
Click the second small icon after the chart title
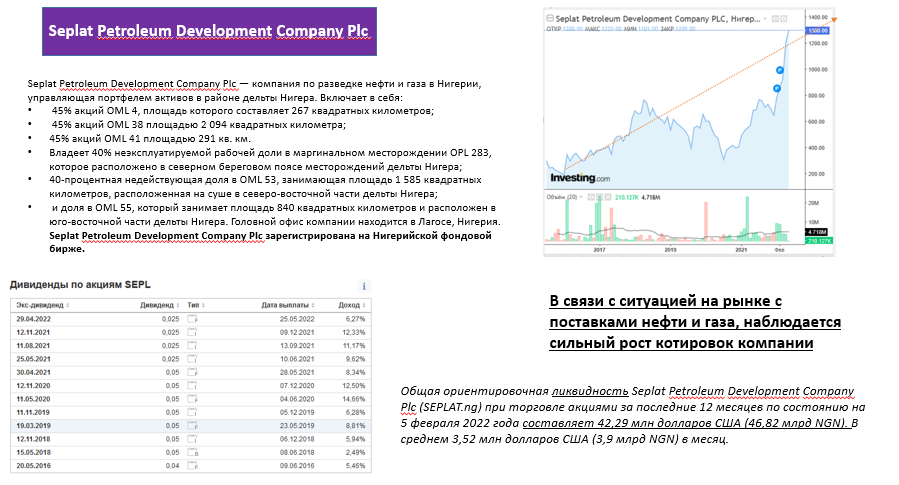click(784, 19)
